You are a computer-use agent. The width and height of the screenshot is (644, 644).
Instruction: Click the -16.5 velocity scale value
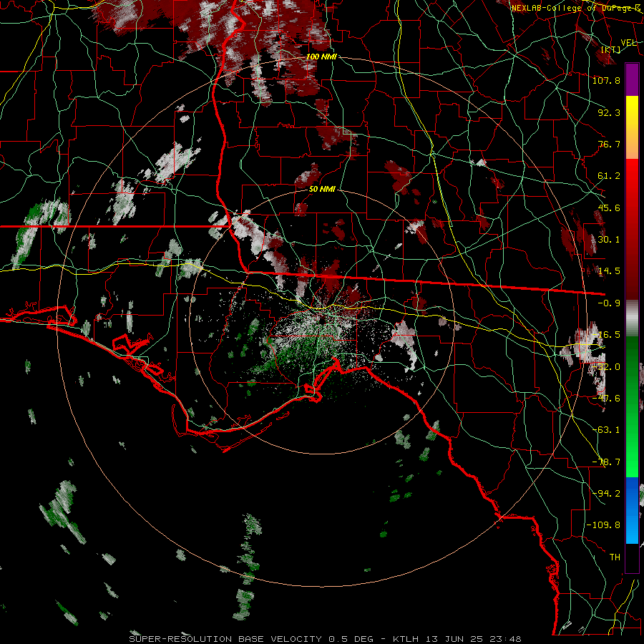tap(606, 335)
